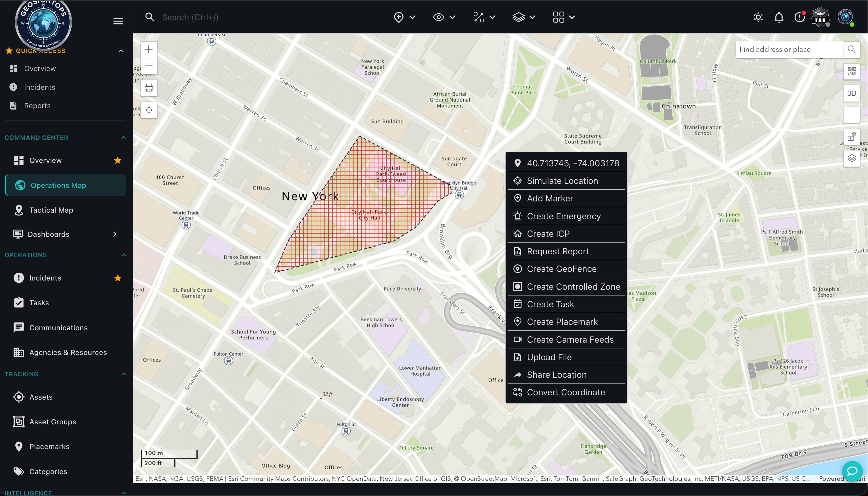Switch map to 3D view
This screenshot has height=496, width=868.
pyautogui.click(x=852, y=93)
